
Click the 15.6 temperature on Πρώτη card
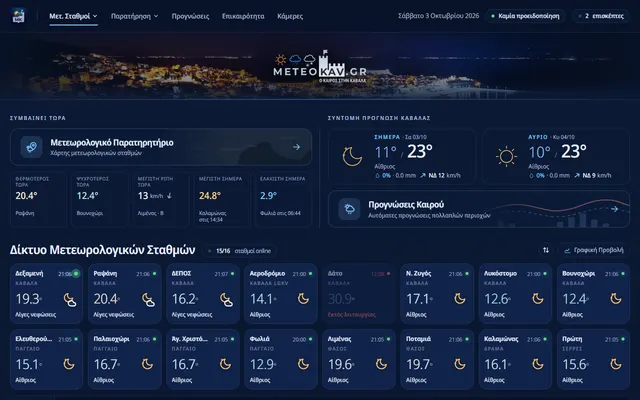click(574, 364)
